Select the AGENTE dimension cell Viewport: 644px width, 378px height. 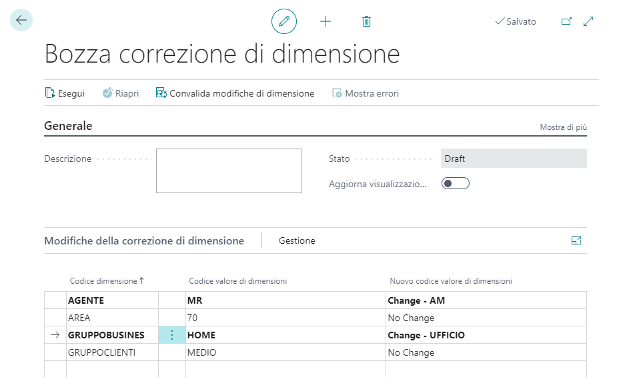coord(113,300)
